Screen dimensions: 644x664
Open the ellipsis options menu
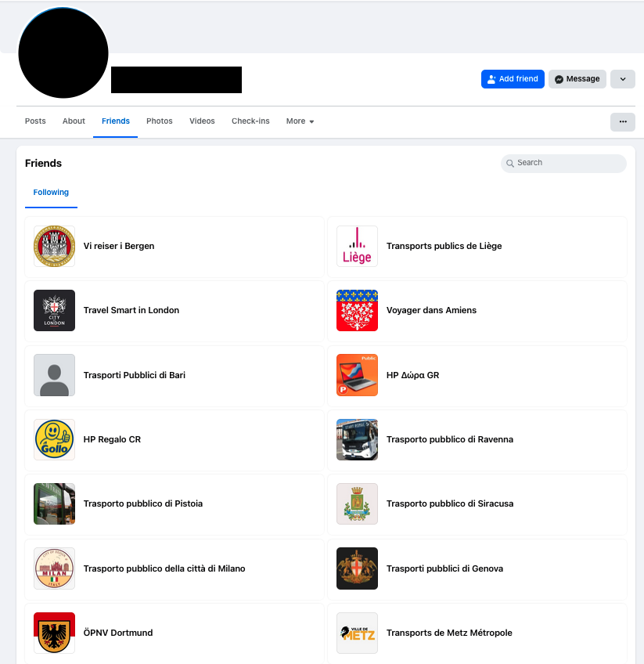pyautogui.click(x=622, y=121)
